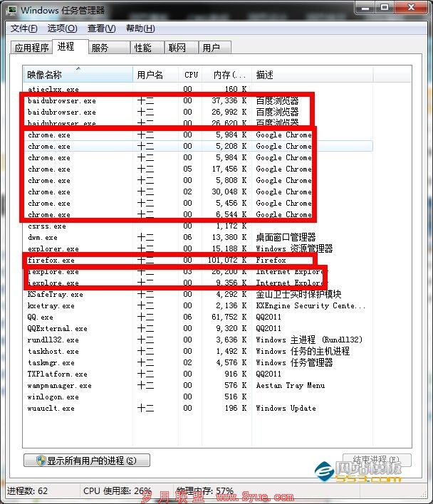
Task: Select the csrss.exe process
Action: coord(198,226)
